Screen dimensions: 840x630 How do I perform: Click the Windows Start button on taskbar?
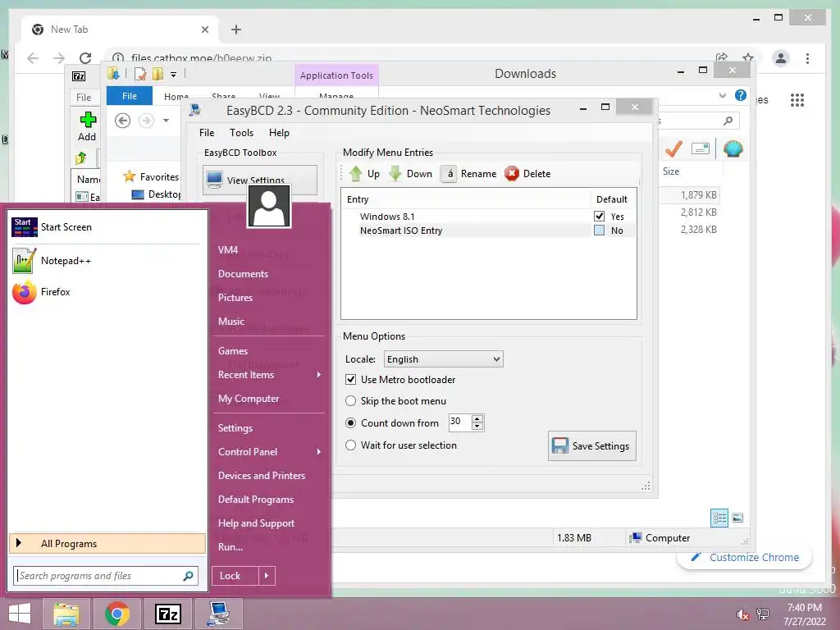[20, 614]
